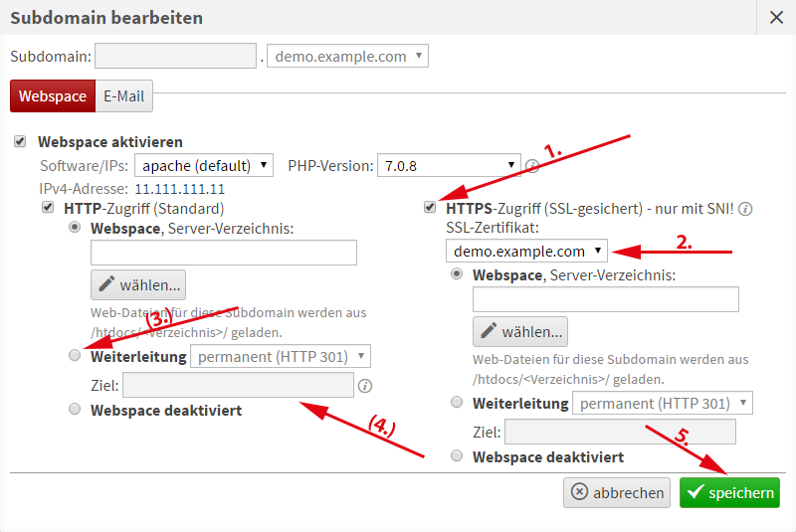This screenshot has height=532, width=796.
Task: Click the info icon next to HTTP Ziel field
Action: click(x=365, y=386)
